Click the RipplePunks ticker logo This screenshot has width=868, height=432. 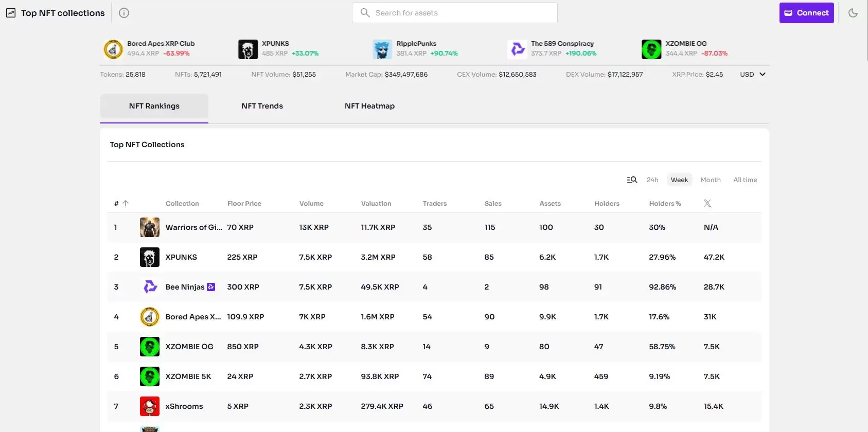tap(382, 49)
